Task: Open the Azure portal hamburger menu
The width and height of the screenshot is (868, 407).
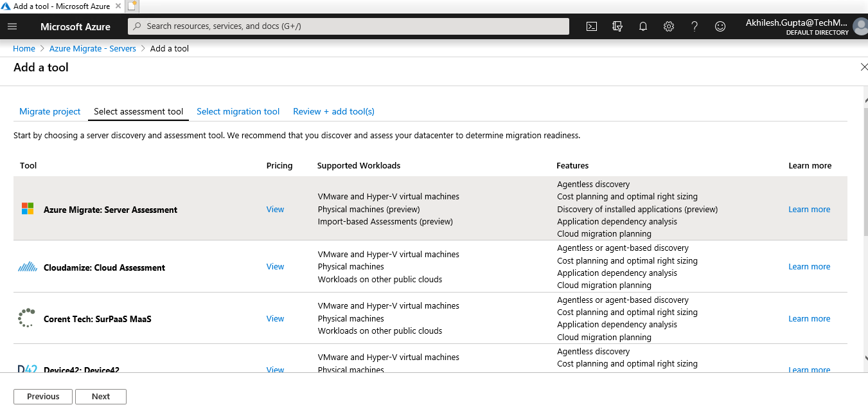Action: click(x=12, y=26)
